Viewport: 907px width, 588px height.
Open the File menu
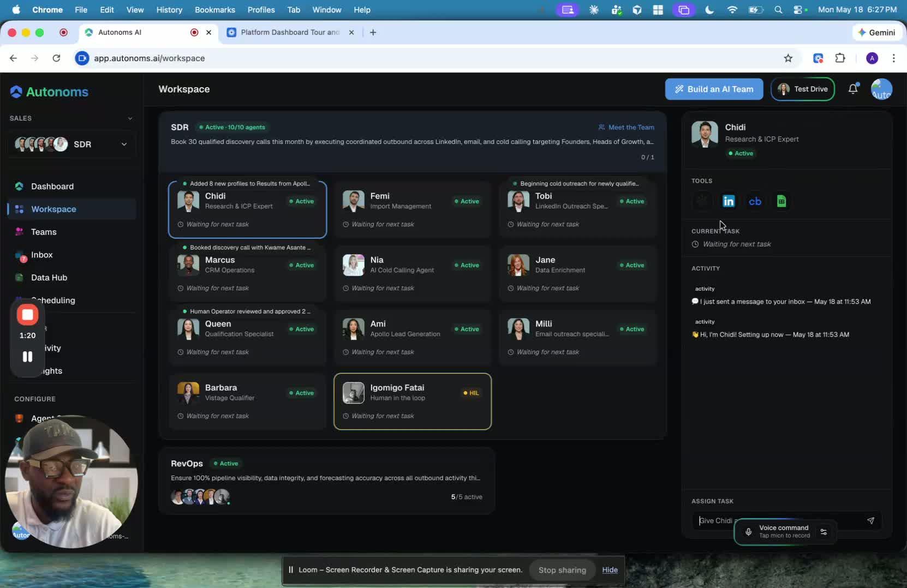(x=81, y=10)
